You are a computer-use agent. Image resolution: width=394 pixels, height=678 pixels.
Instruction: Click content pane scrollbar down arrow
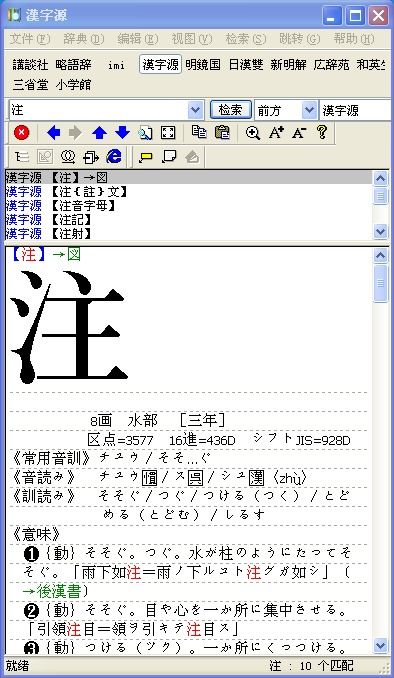(x=381, y=646)
